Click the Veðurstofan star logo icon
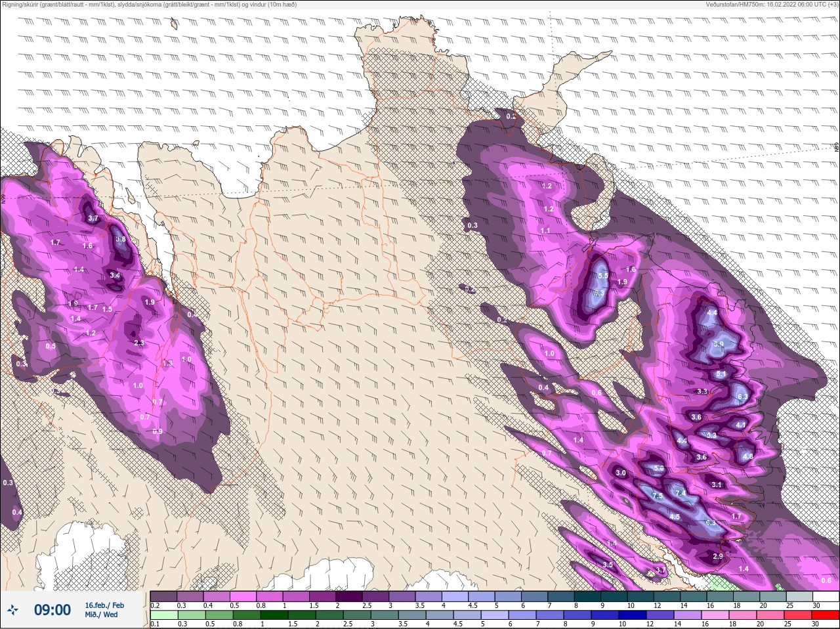Image resolution: width=840 pixels, height=629 pixels. click(13, 610)
